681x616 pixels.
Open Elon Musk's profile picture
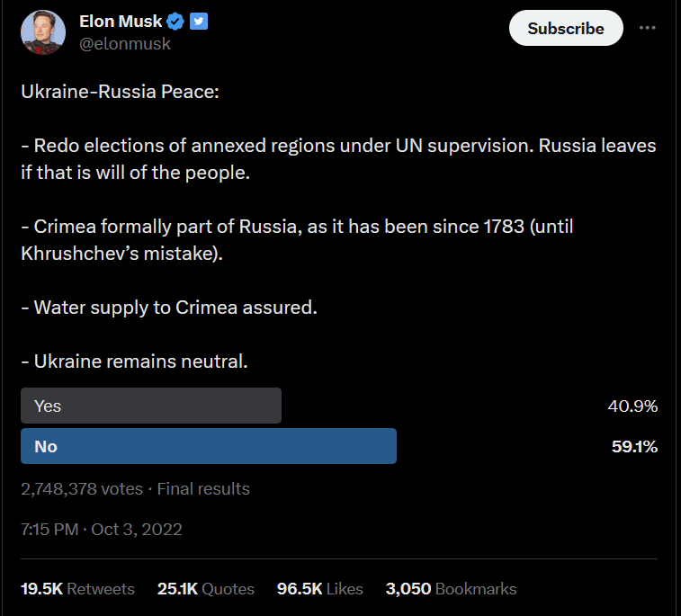43,32
